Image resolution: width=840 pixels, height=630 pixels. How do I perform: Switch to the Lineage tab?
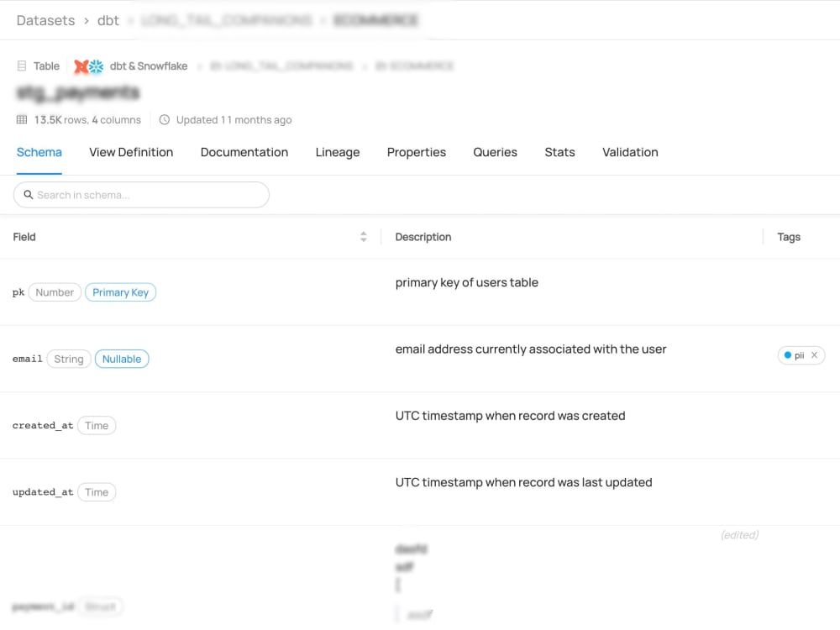[x=338, y=152]
